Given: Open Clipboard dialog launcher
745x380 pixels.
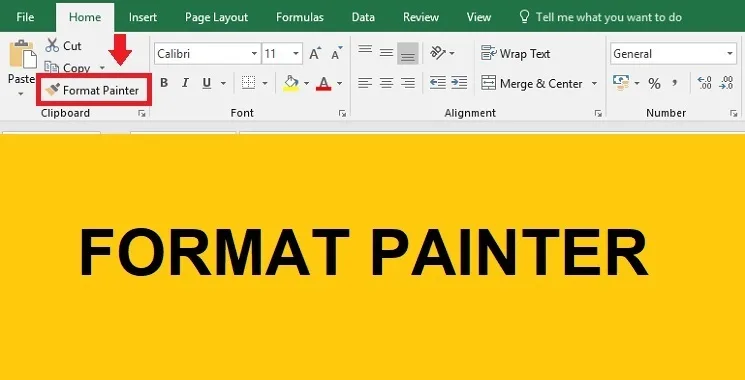Looking at the screenshot, I should pyautogui.click(x=142, y=113).
